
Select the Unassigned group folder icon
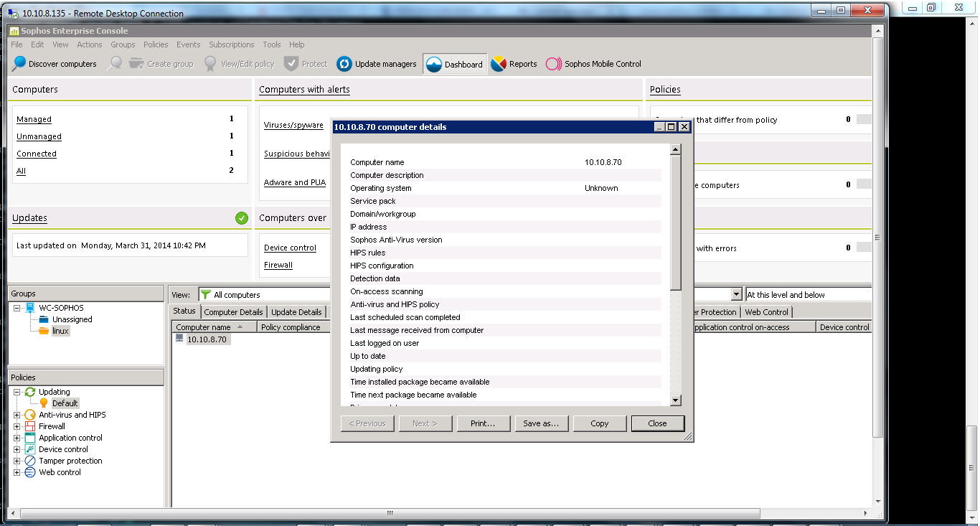[x=44, y=319]
